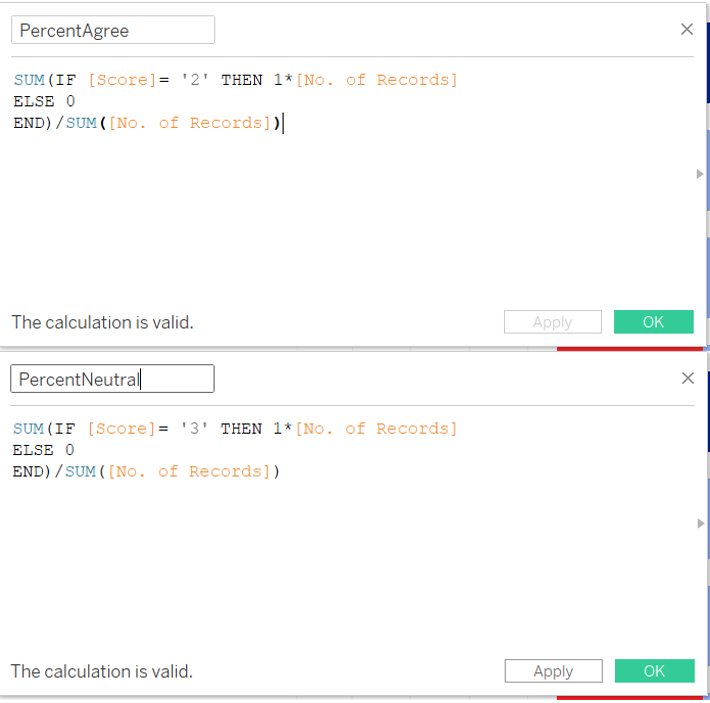Place cursor on PercentNeutral's final SUM([No. of Records])

click(x=172, y=472)
